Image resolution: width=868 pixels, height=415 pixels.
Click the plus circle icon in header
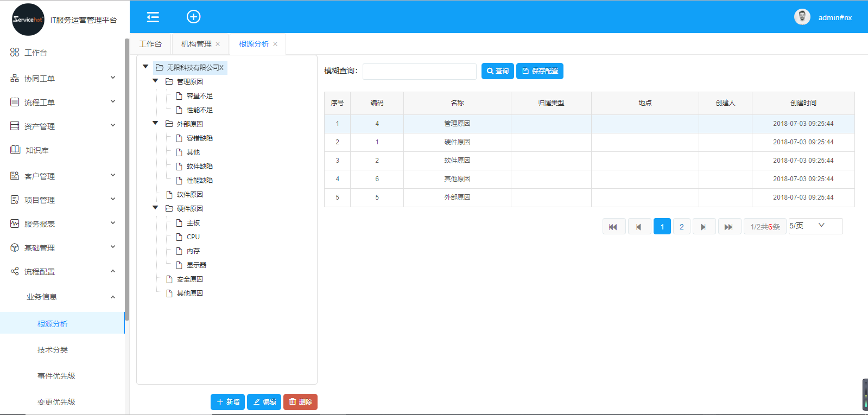(x=193, y=17)
